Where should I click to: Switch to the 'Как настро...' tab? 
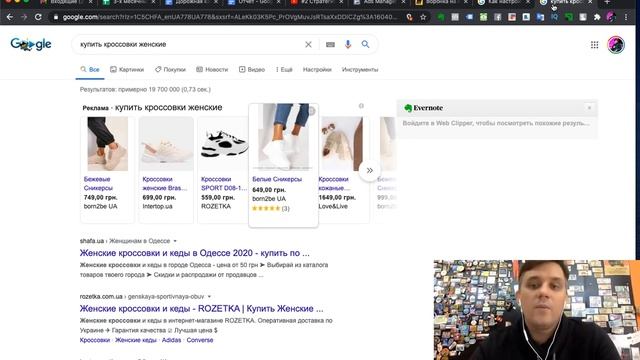click(x=504, y=2)
